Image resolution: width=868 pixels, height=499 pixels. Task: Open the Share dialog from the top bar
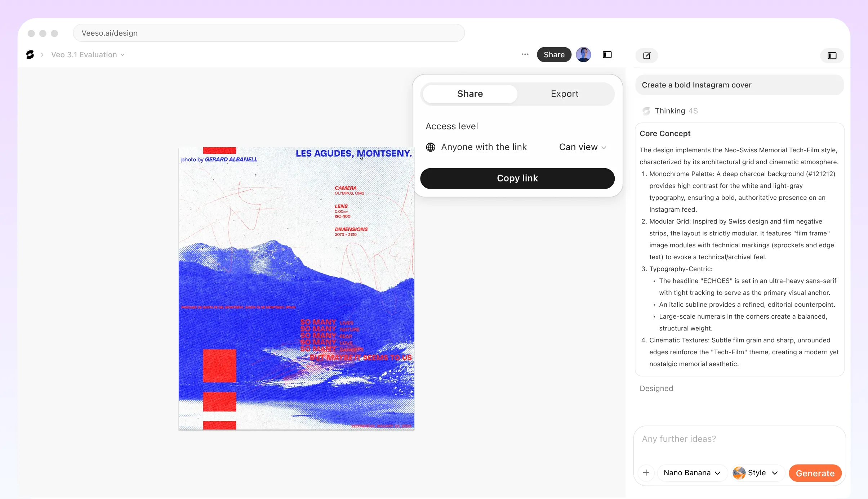pyautogui.click(x=554, y=54)
